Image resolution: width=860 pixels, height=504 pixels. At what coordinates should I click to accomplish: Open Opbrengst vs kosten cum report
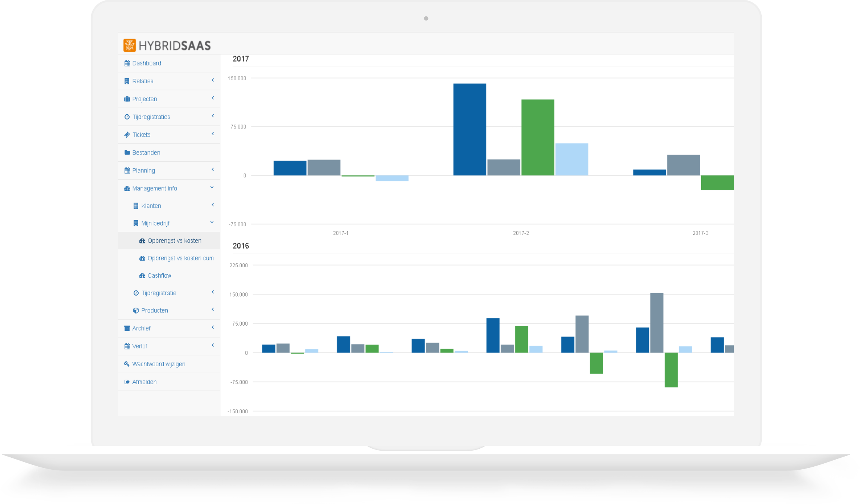[180, 258]
